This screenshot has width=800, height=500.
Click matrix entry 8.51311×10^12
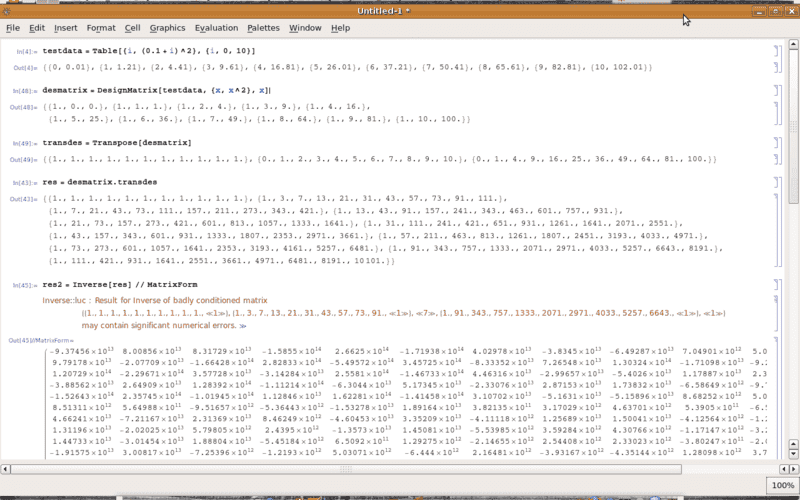click(x=82, y=407)
